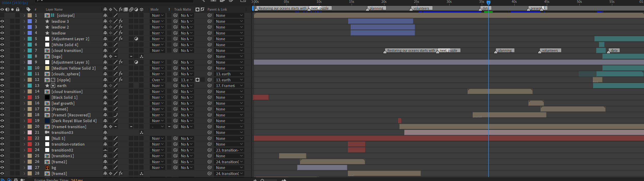Screen dimensions: 644x181
Task: Hide the earth layer
Action: (x=2, y=86)
